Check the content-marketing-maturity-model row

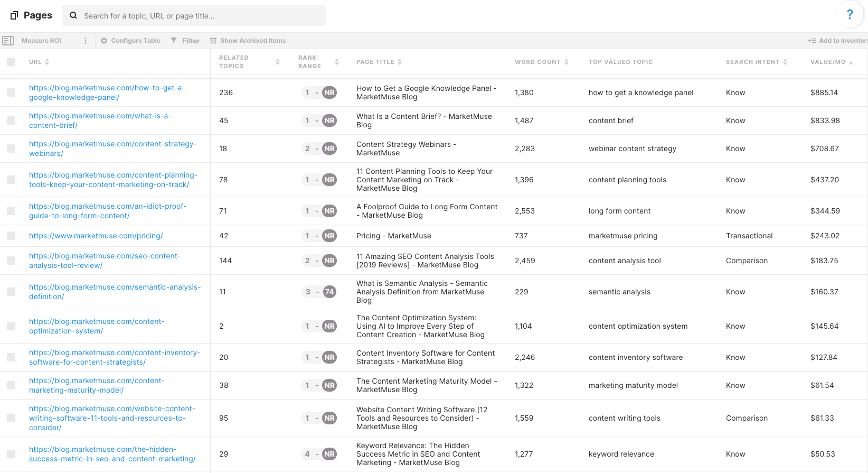pos(11,385)
